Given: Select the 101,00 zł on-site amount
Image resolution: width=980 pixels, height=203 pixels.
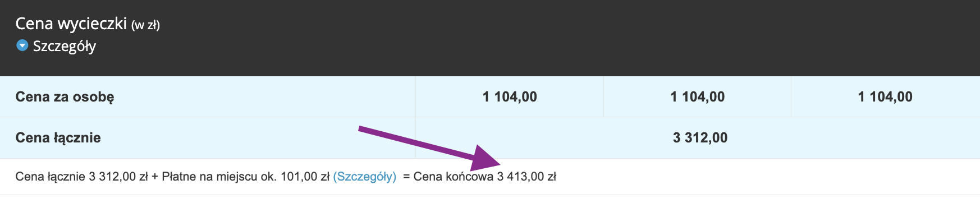Looking at the screenshot, I should click(x=305, y=177).
